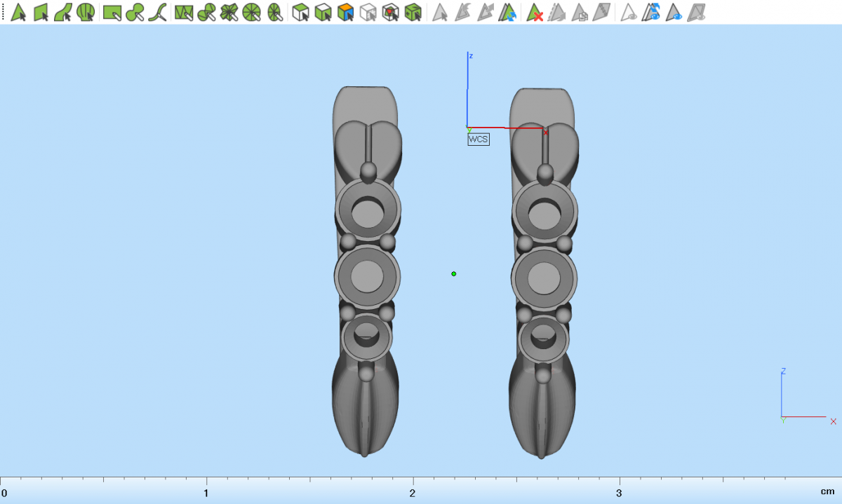
Task: Toggle the white triangle visibility eye icon
Action: (x=629, y=12)
